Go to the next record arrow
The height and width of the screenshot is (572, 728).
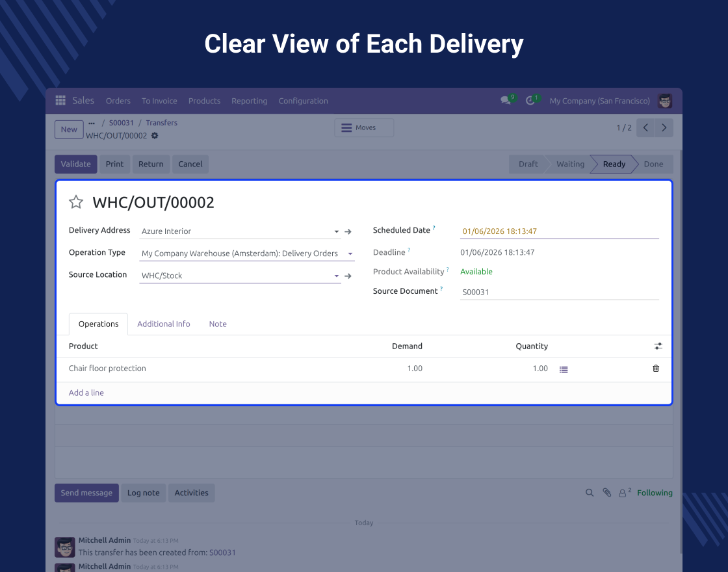[x=664, y=127]
